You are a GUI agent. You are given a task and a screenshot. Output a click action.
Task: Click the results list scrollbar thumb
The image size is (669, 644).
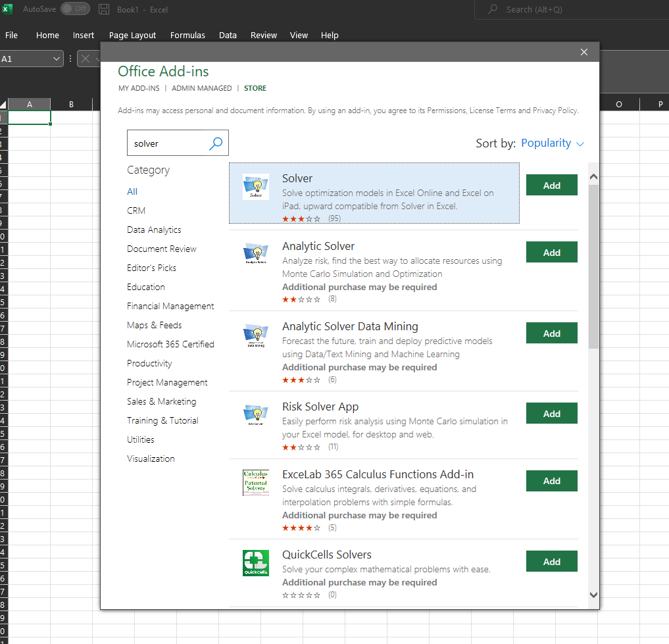coord(593,266)
